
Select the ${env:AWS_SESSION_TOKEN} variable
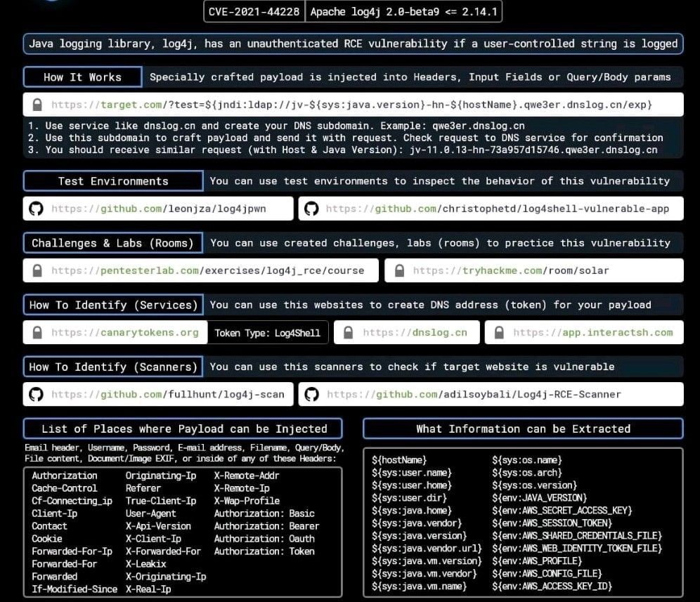(x=552, y=523)
